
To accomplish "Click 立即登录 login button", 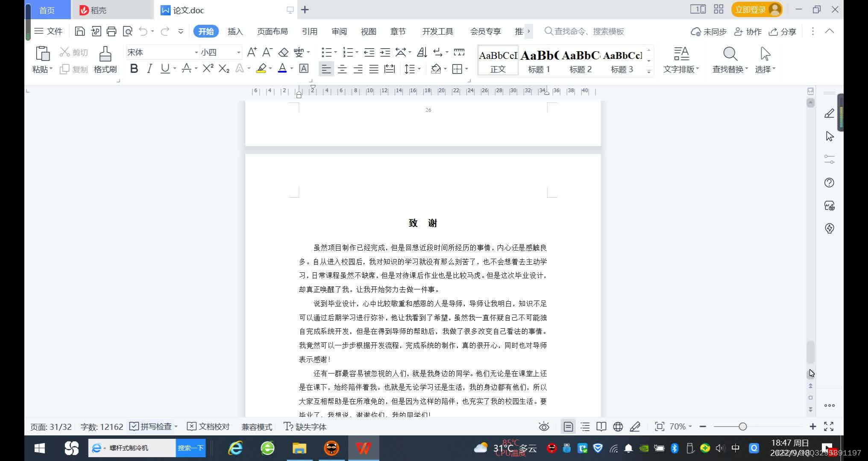I will [757, 9].
